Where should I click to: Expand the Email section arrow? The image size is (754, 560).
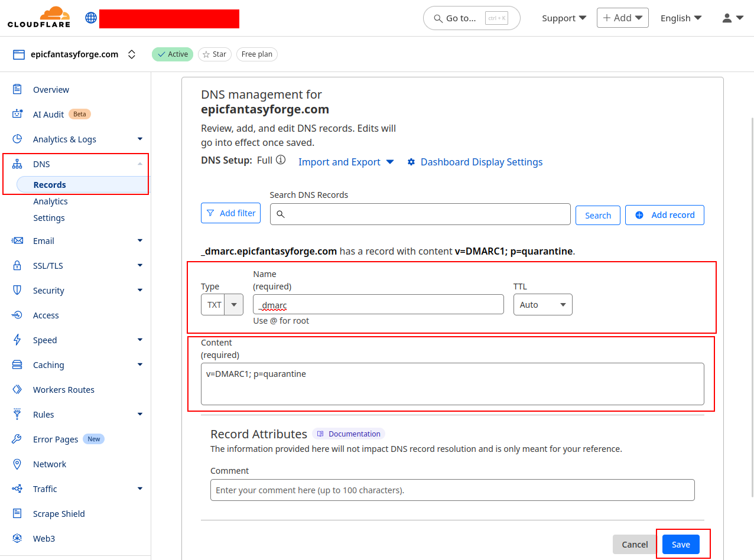(x=140, y=240)
